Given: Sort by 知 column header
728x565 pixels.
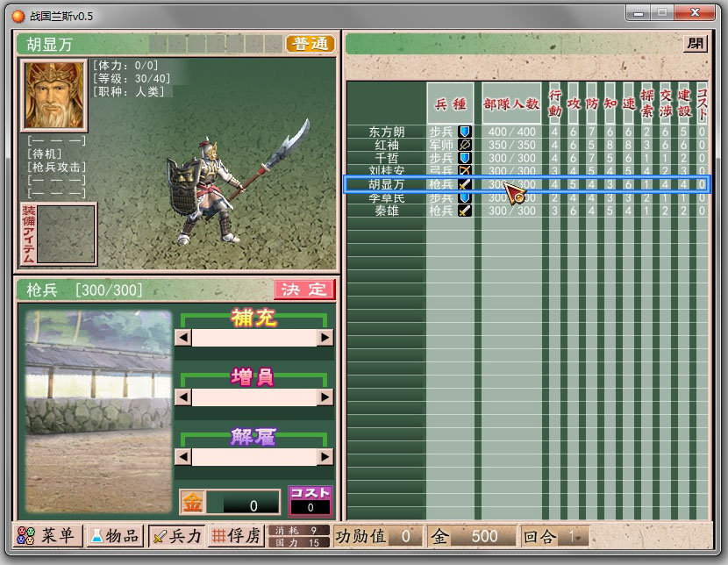Looking at the screenshot, I should [610, 103].
